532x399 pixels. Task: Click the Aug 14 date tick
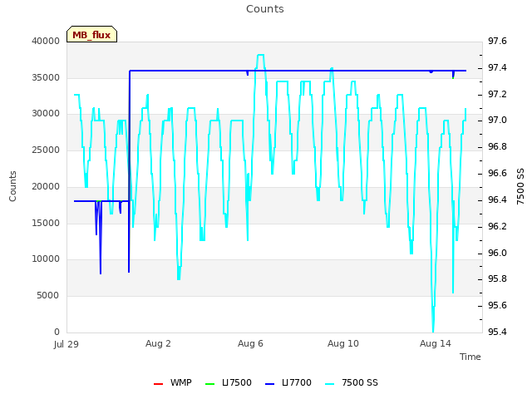pyautogui.click(x=436, y=343)
